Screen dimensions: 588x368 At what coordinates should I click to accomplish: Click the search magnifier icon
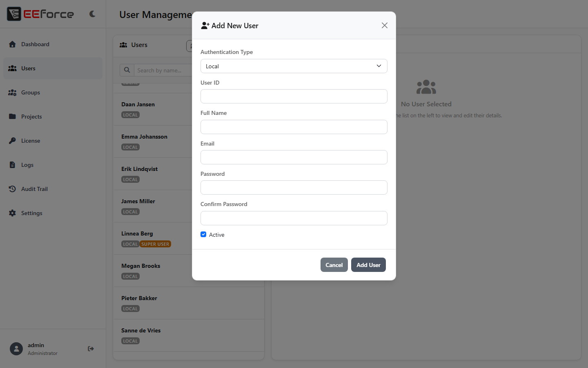[127, 70]
